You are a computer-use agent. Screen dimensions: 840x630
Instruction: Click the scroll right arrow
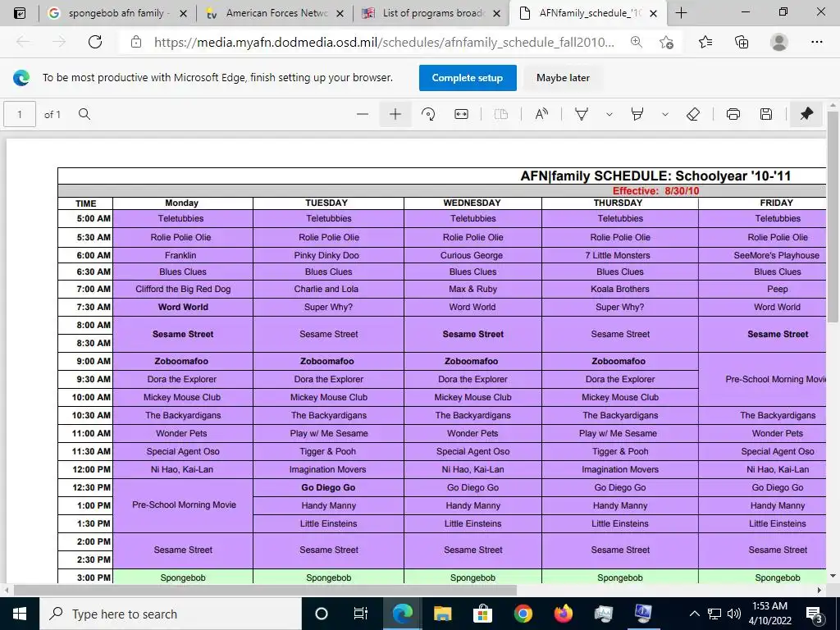click(x=819, y=590)
